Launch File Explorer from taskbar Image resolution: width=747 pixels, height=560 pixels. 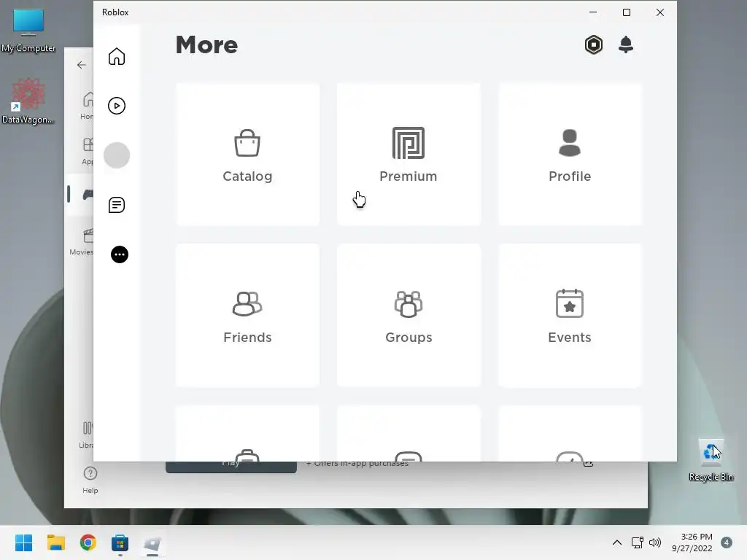(55, 542)
